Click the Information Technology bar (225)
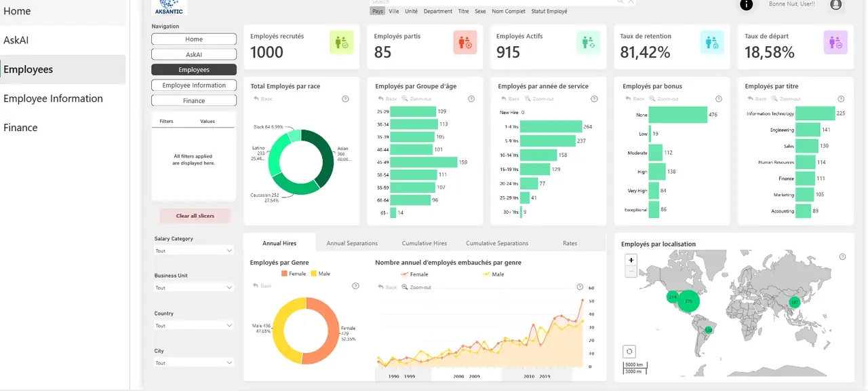Screen dimensions: 868x391 [x=815, y=113]
